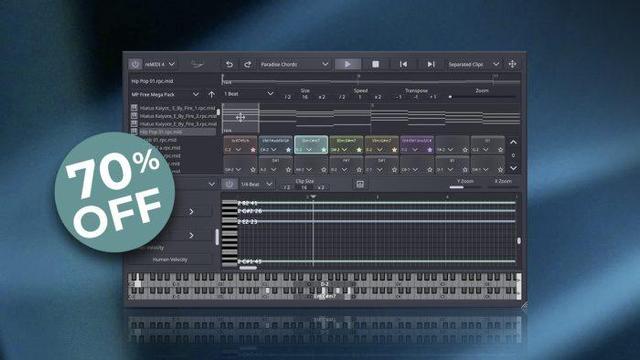Viewport: 640px width, 360px height.
Task: Open the 1/4 Beat grid dropdown
Action: click(x=256, y=184)
